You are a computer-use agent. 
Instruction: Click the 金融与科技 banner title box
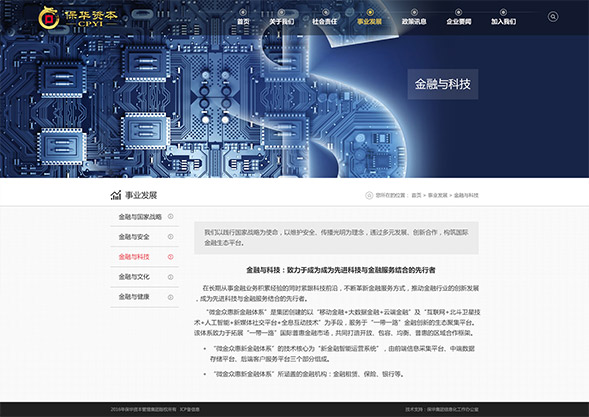pos(443,84)
